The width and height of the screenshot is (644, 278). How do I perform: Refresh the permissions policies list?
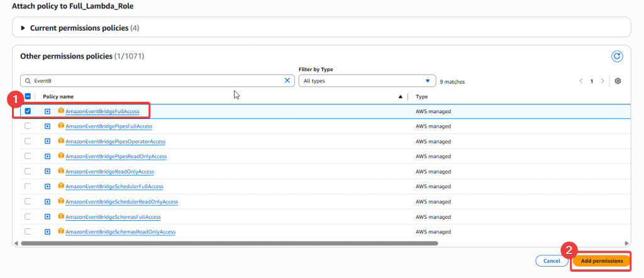click(617, 56)
